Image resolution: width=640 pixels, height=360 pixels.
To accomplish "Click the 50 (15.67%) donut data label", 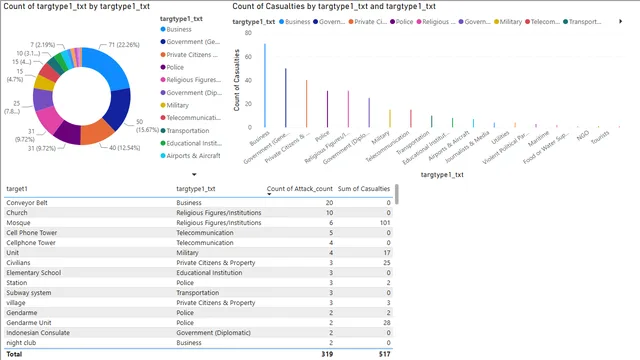I will pyautogui.click(x=147, y=126).
